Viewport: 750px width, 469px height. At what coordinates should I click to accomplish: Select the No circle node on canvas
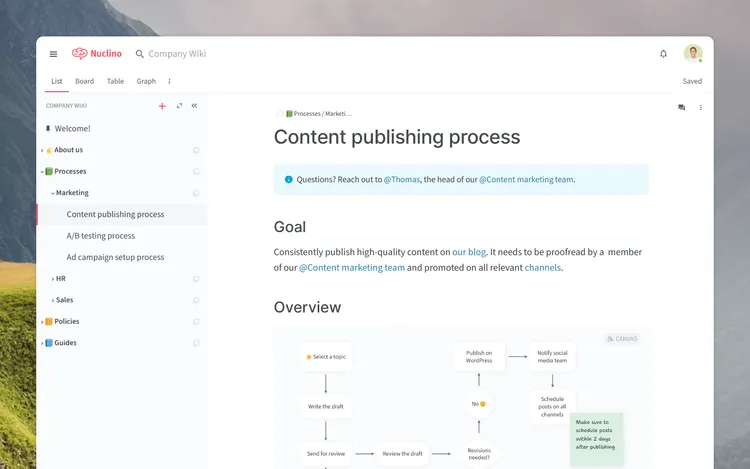pos(479,404)
